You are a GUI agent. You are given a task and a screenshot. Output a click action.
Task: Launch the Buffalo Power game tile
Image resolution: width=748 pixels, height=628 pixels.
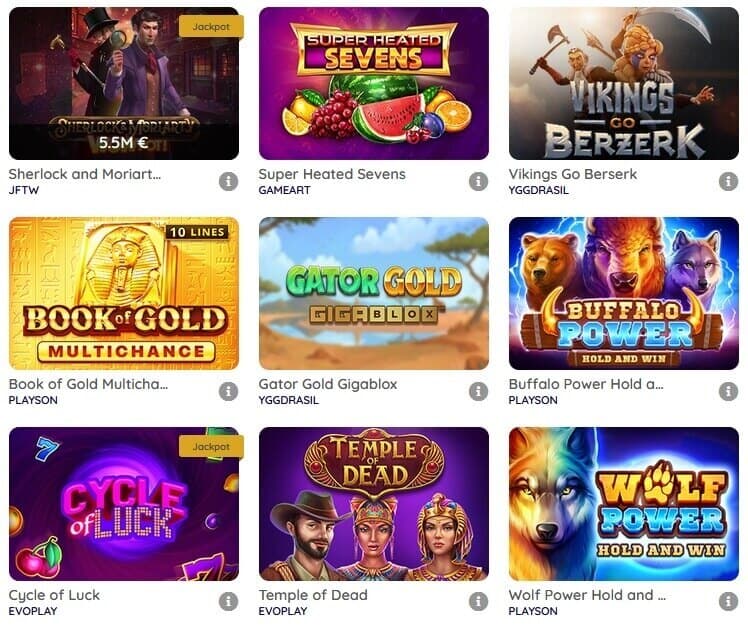624,293
